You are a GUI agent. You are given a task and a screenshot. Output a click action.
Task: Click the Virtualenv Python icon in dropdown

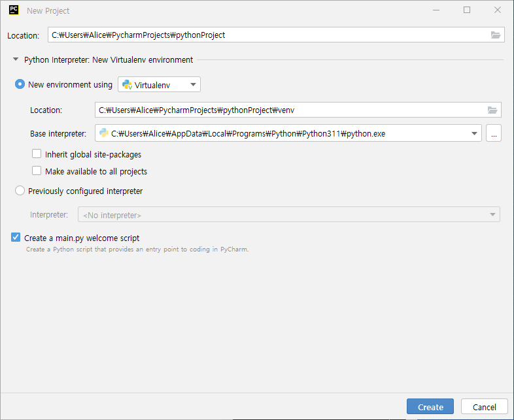(x=127, y=85)
